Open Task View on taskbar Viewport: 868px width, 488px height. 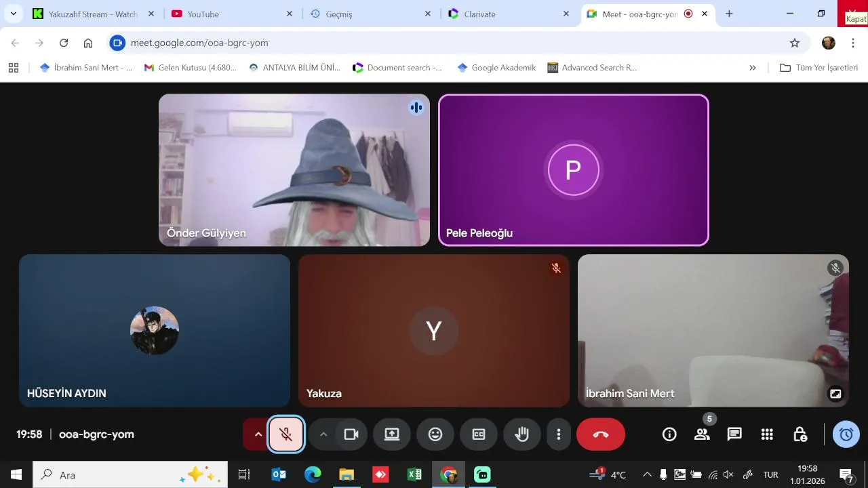pyautogui.click(x=244, y=474)
